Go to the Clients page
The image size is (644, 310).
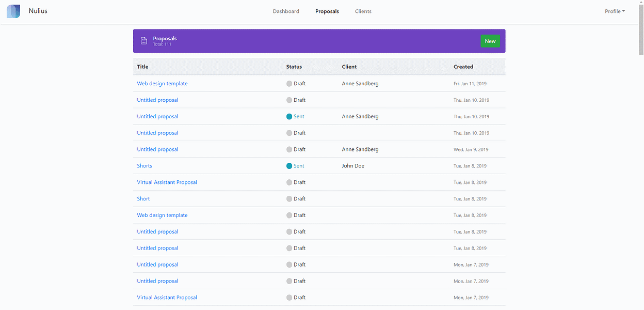[x=363, y=11]
